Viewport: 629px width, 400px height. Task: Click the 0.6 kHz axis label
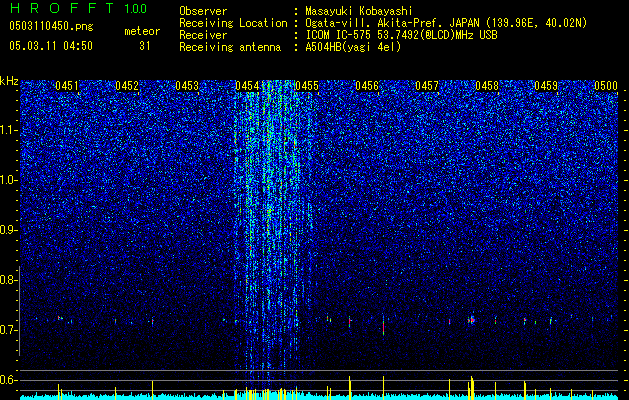8,380
